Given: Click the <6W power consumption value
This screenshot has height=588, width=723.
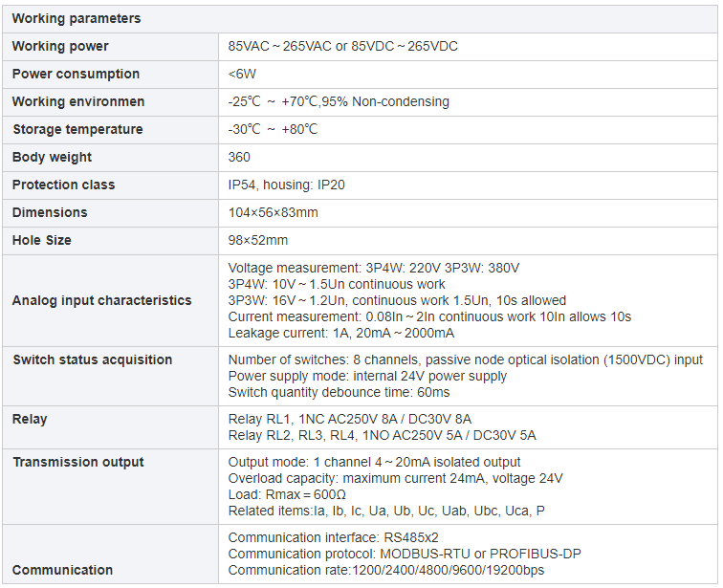Looking at the screenshot, I should (x=242, y=75).
